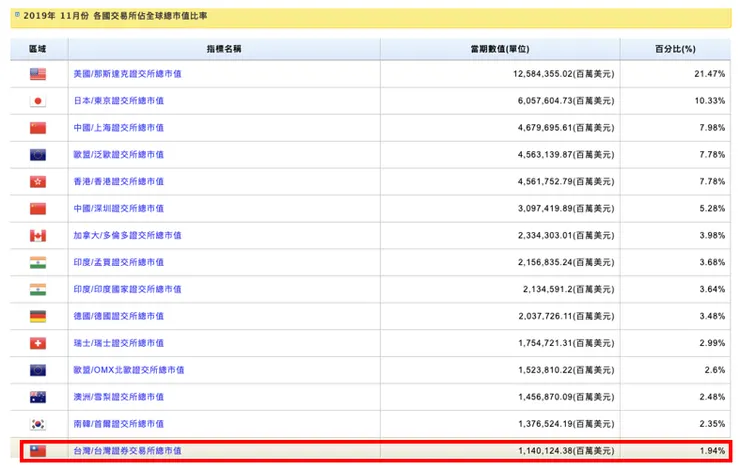The image size is (740, 468).
Task: Click the India flag in 孟買 row
Action: [x=38, y=262]
